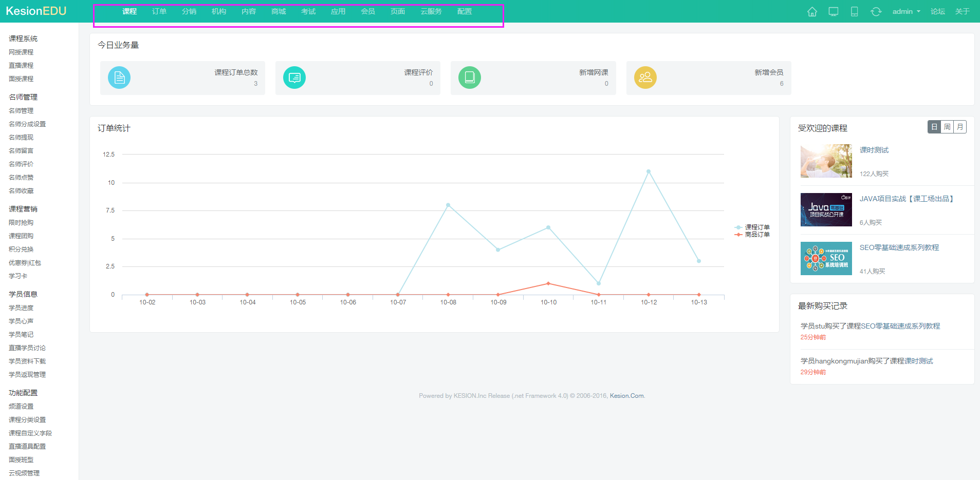Switch popular courses to monthly view (月)
Screen dimensions: 980x480
(960, 127)
